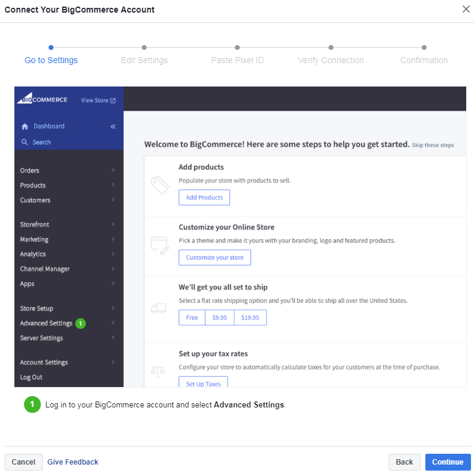Expand the Server Settings chevron
474x476 pixels.
pyautogui.click(x=113, y=338)
